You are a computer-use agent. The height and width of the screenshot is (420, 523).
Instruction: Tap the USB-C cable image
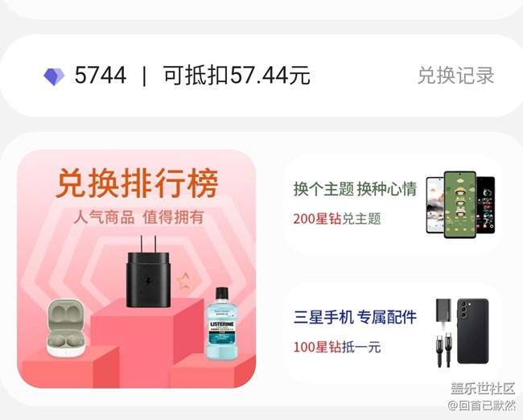443,350
